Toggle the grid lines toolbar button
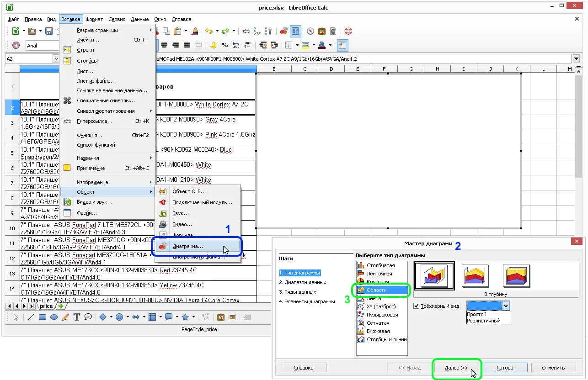Viewport: 588px width, 380px height. (342, 45)
